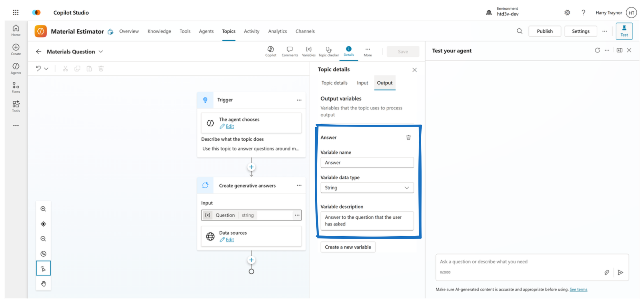This screenshot has width=644, height=303.
Task: Open more options beside Settings
Action: coord(604,31)
